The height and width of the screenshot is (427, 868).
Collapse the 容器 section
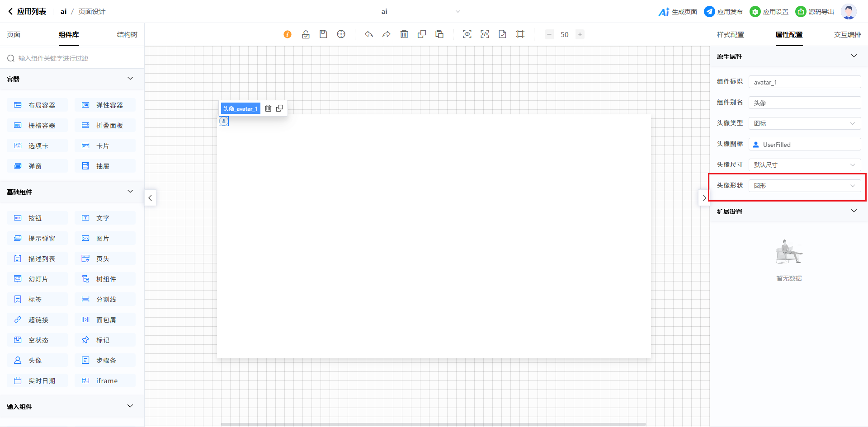(x=130, y=79)
